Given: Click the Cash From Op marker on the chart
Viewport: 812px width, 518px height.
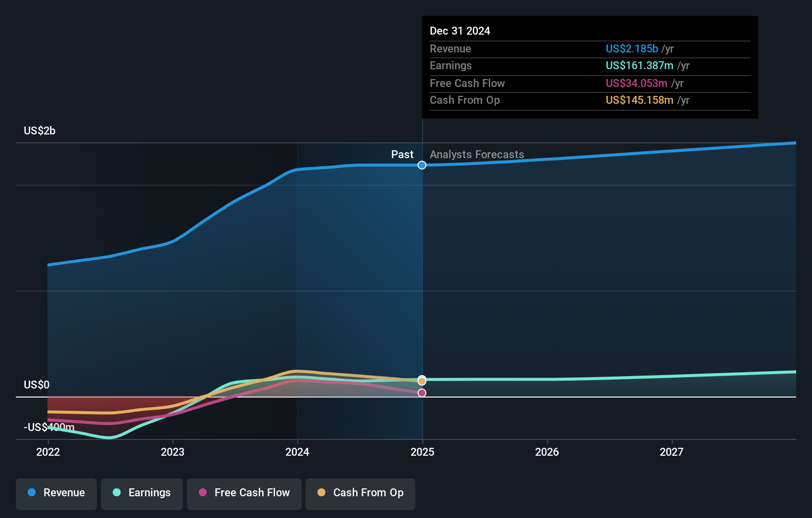Looking at the screenshot, I should 421,381.
